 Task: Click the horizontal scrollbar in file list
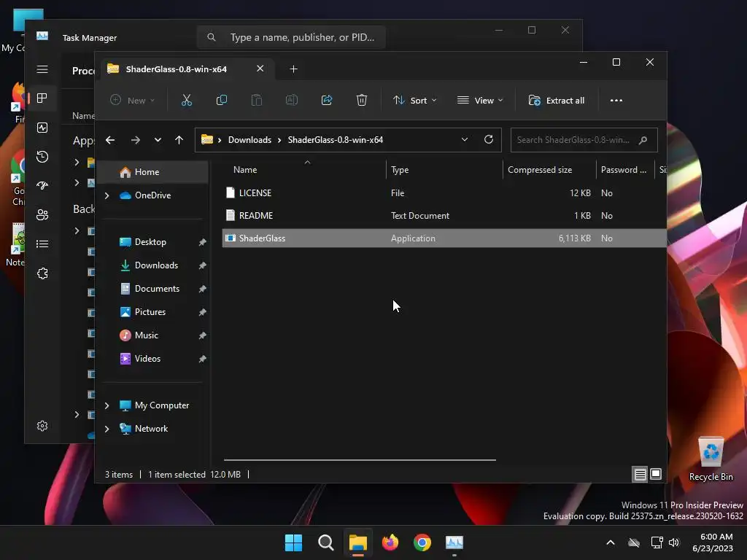(360, 460)
